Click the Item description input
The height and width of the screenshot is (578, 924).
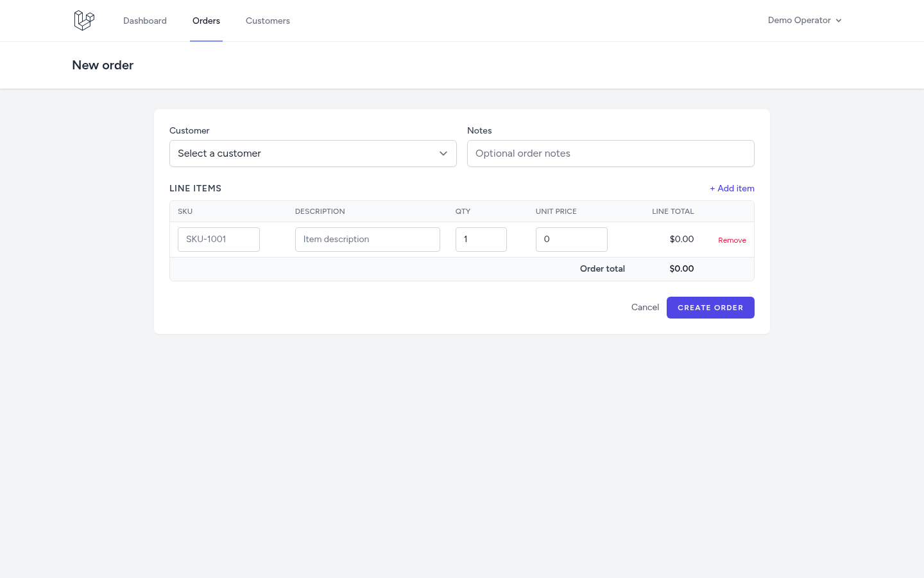coord(368,240)
